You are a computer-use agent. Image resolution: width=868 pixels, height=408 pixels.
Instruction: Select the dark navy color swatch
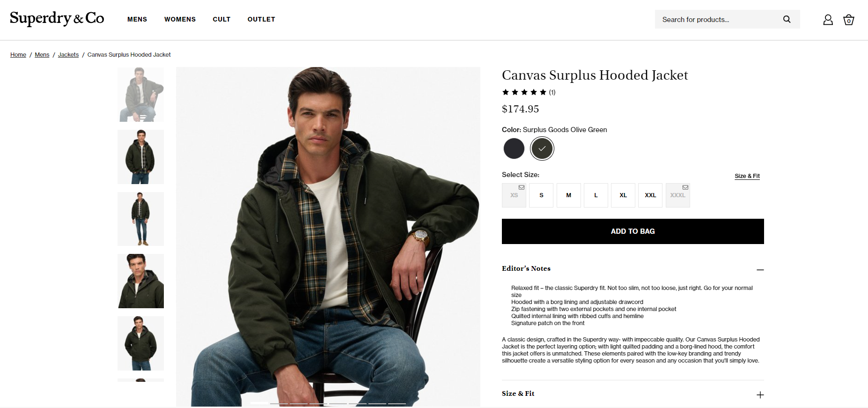click(x=514, y=148)
